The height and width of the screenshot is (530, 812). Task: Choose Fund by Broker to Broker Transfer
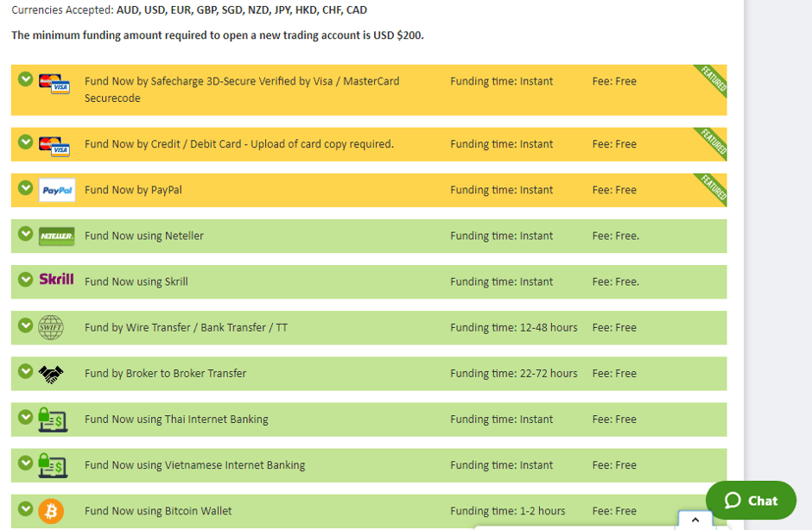click(x=165, y=373)
